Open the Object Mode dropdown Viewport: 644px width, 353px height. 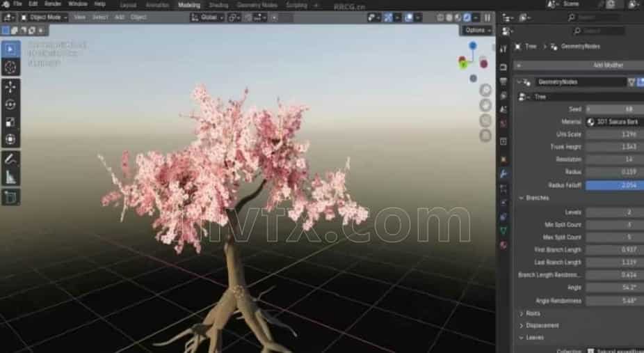(x=44, y=17)
